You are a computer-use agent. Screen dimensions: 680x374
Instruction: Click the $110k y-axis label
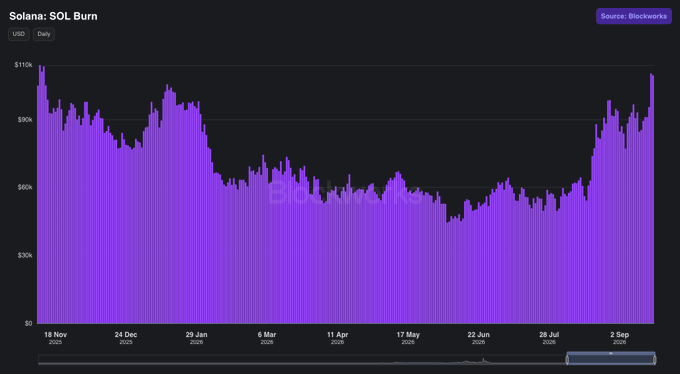click(x=23, y=65)
